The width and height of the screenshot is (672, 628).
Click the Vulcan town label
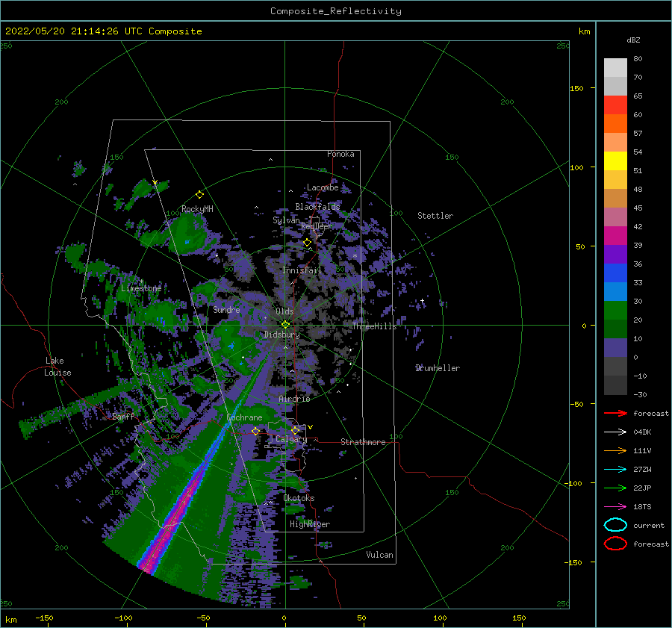[x=380, y=555]
